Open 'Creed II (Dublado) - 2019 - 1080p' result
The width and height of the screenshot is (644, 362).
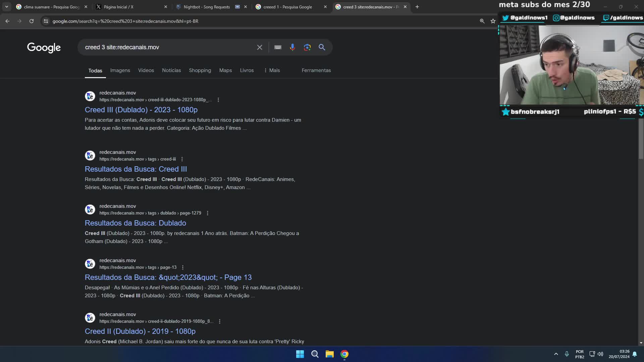click(x=140, y=331)
